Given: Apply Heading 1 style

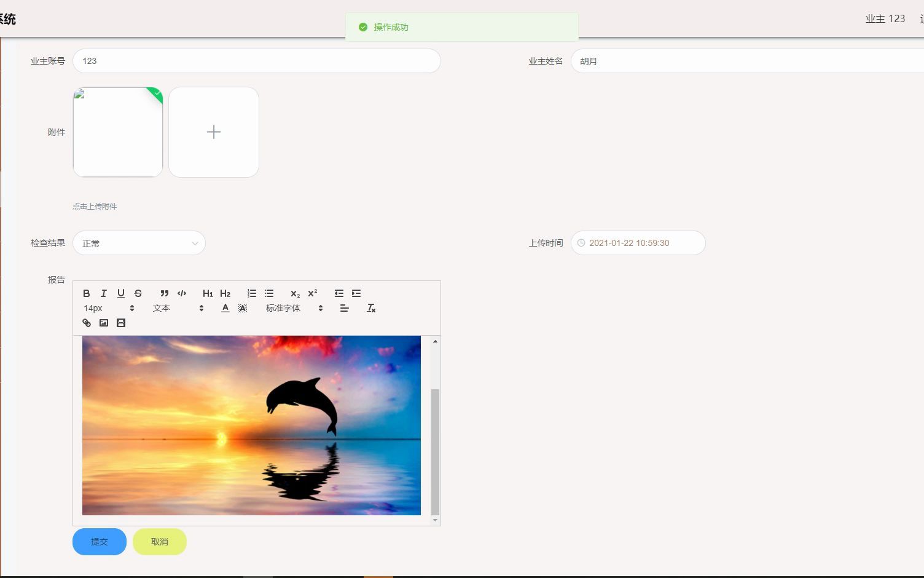Looking at the screenshot, I should tap(208, 293).
